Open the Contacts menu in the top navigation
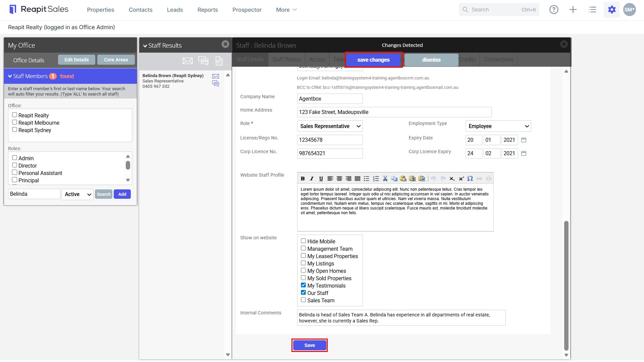Screen dimensions: 644x362 (x=141, y=10)
